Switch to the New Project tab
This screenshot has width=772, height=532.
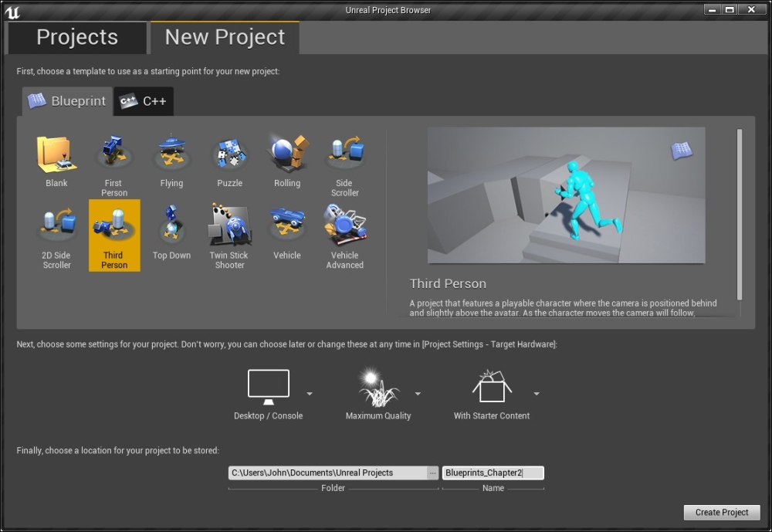[225, 37]
